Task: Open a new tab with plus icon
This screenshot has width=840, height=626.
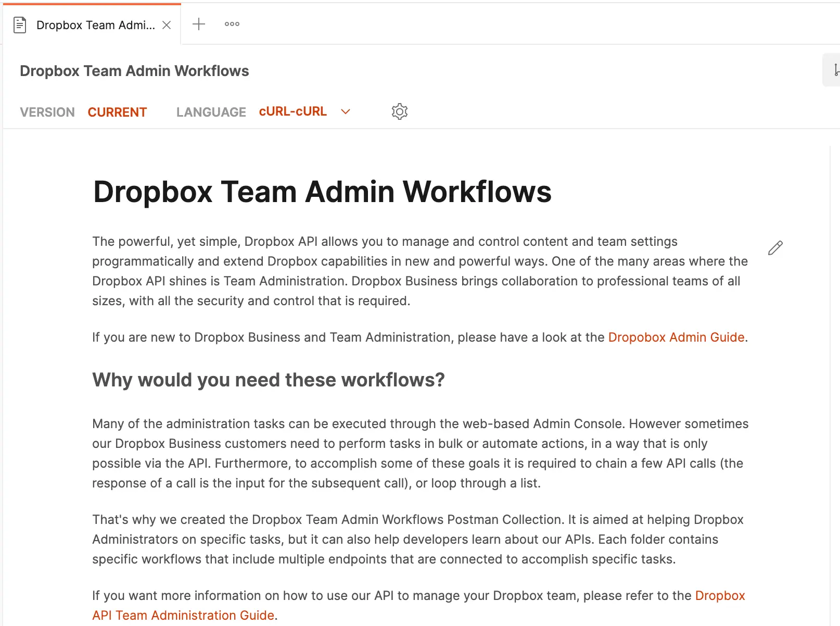Action: (199, 24)
